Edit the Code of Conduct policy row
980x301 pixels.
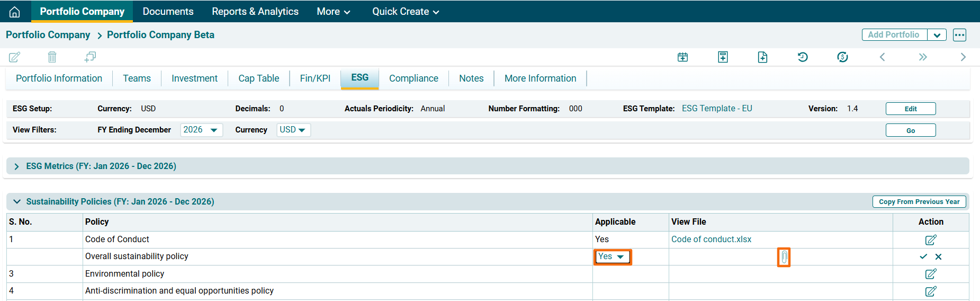click(930, 240)
